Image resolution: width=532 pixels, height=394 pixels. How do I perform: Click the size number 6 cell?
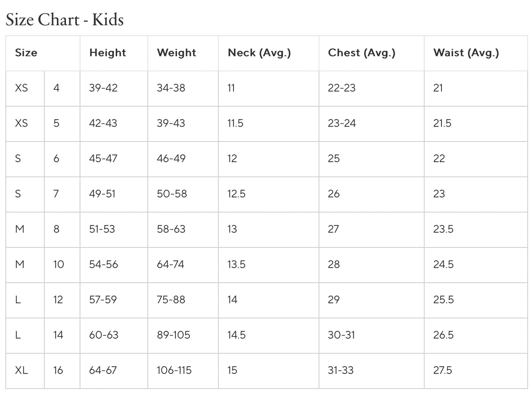click(x=56, y=158)
